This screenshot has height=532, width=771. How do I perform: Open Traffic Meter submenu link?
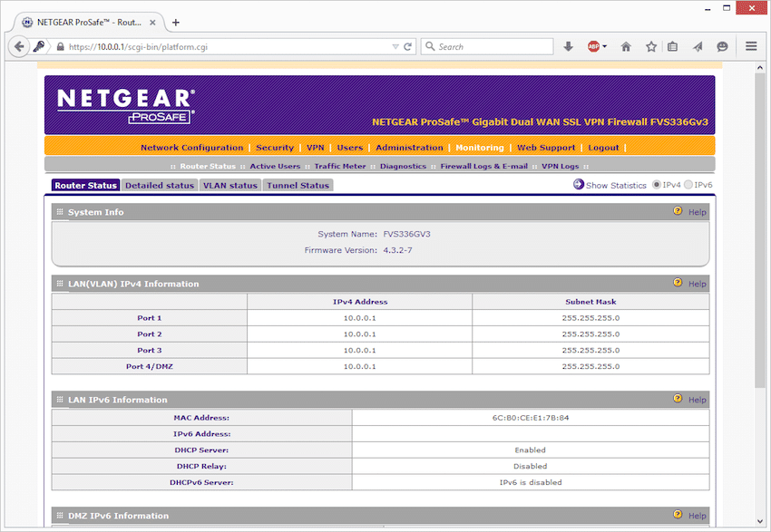(340, 166)
